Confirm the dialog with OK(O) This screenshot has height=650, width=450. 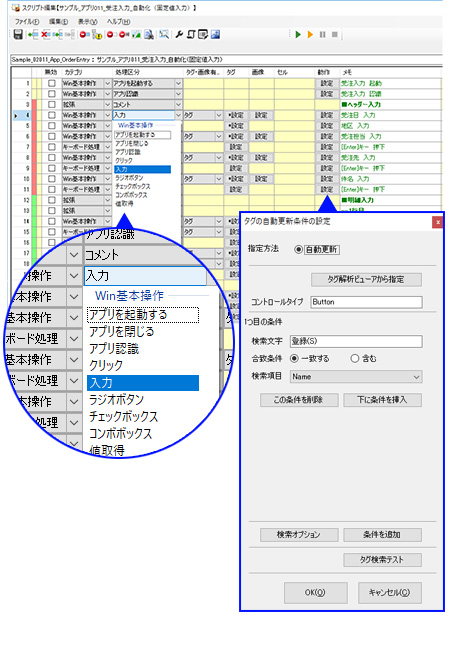(315, 593)
